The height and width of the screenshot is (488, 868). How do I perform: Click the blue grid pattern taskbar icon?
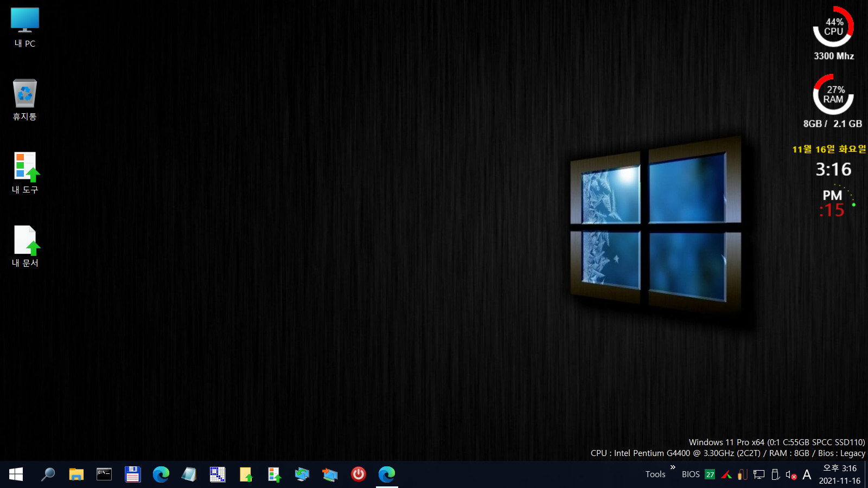[x=218, y=474]
